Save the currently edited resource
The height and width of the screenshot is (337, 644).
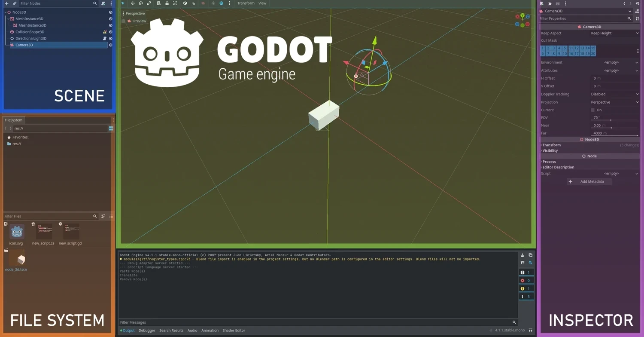pos(558,3)
